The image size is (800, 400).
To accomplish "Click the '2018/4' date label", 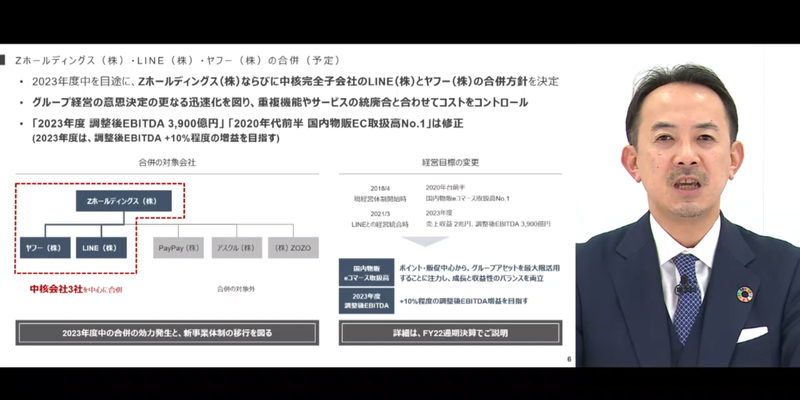I will tap(380, 188).
